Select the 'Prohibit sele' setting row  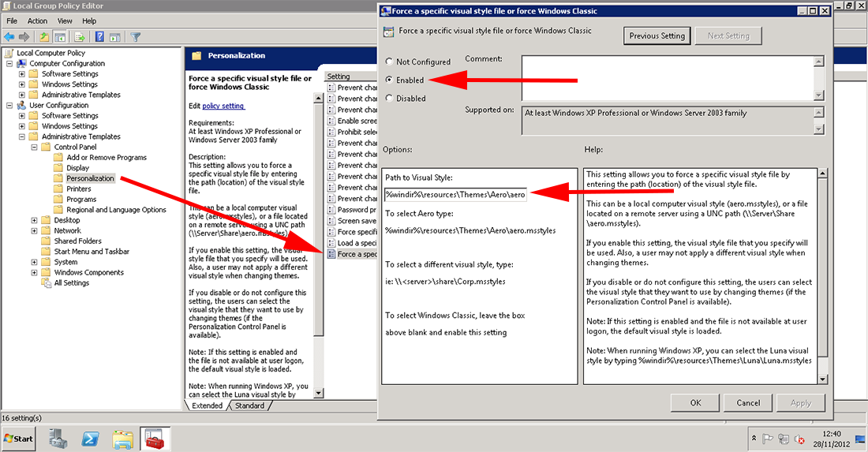(352, 132)
